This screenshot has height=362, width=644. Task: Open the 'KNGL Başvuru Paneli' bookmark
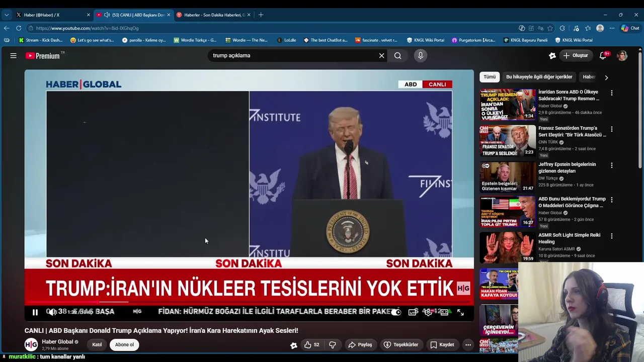(x=525, y=40)
